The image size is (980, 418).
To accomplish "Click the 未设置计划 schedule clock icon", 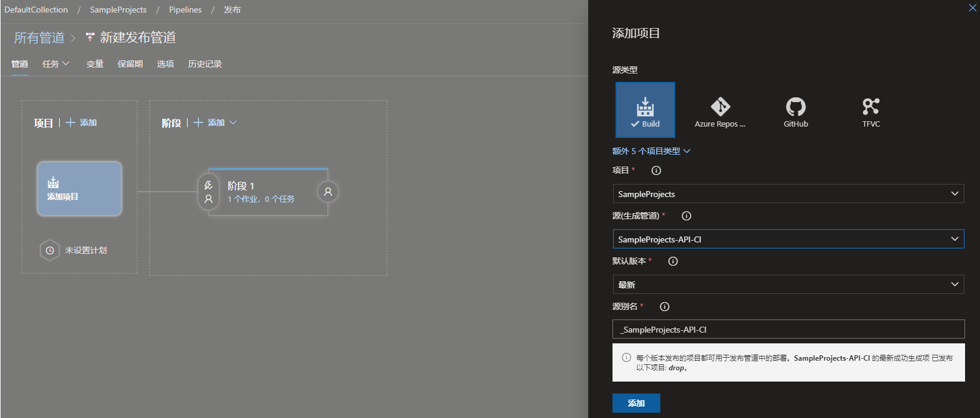I will click(50, 250).
